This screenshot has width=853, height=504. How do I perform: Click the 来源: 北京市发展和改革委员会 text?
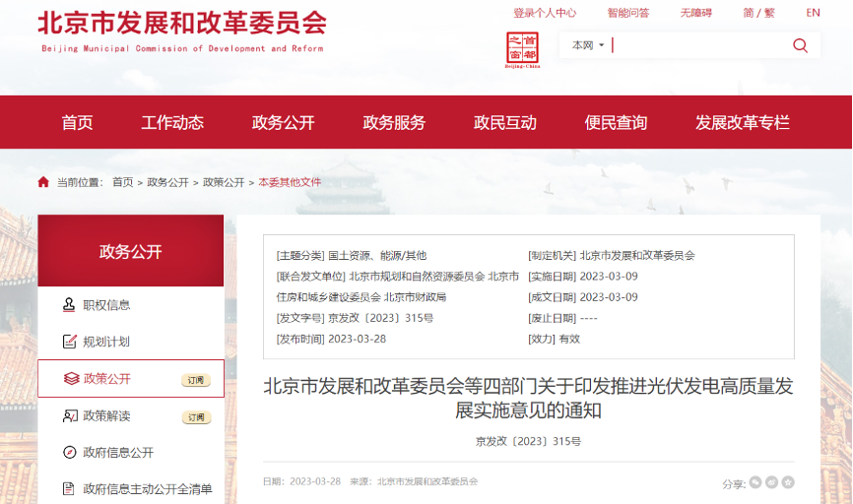click(414, 481)
